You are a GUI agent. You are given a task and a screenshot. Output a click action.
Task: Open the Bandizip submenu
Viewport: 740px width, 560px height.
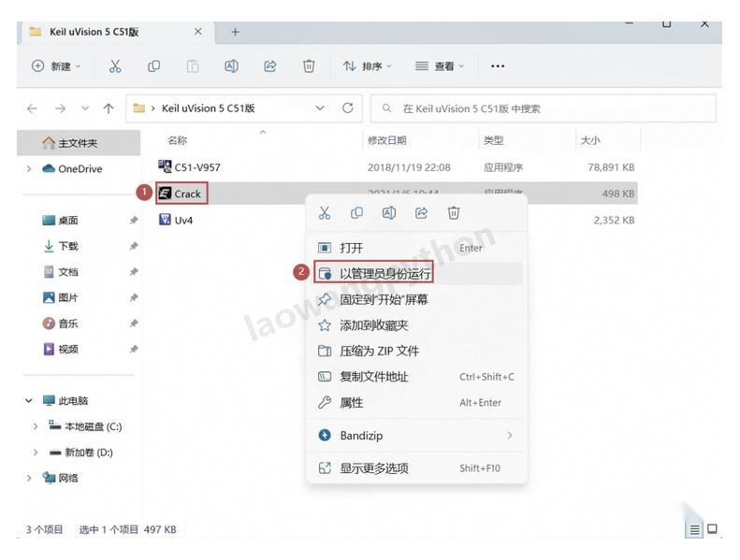click(415, 435)
